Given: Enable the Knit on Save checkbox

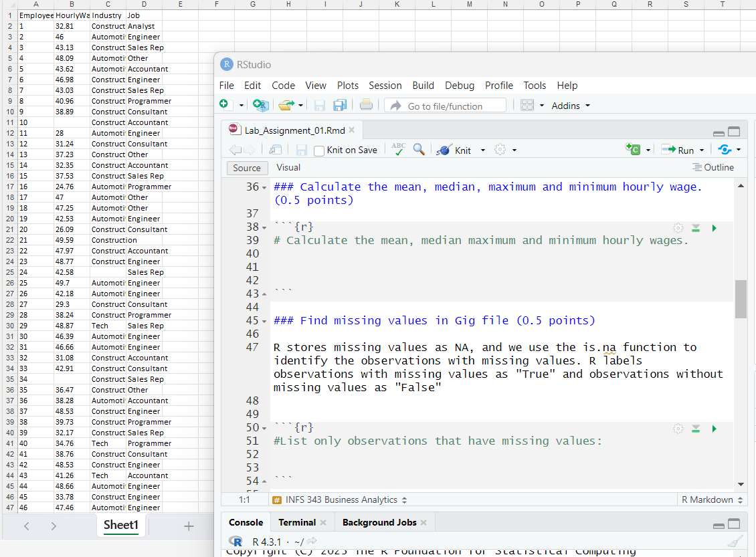Looking at the screenshot, I should pyautogui.click(x=319, y=150).
